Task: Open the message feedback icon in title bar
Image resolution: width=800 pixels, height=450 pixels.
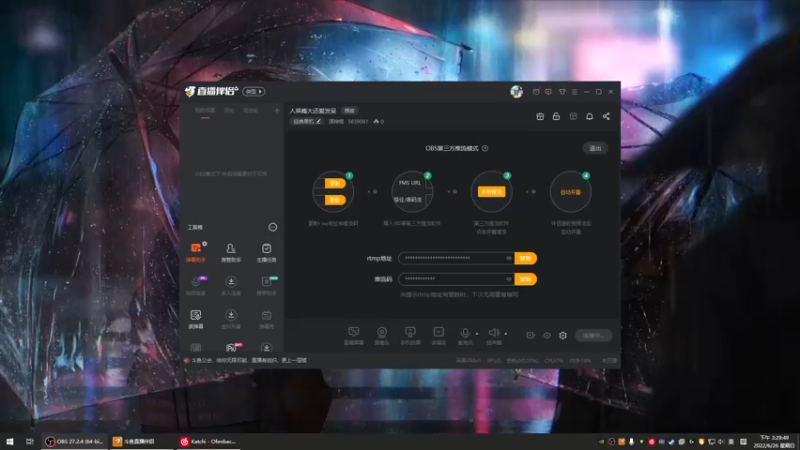Action: pyautogui.click(x=548, y=92)
